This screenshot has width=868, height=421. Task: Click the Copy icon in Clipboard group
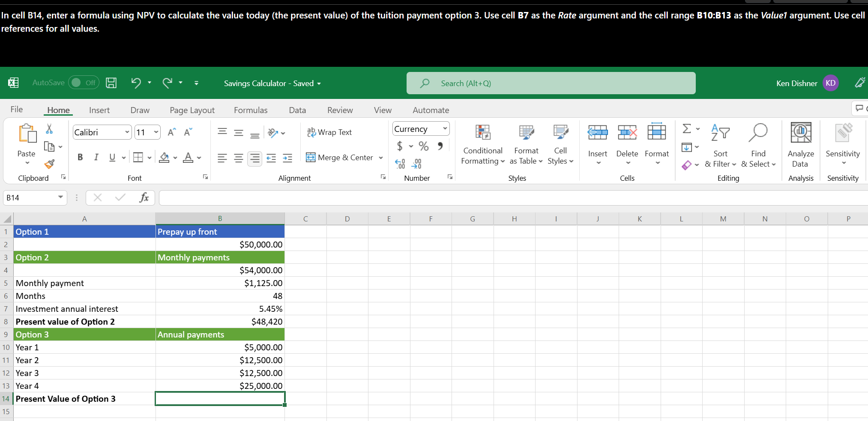(x=49, y=147)
